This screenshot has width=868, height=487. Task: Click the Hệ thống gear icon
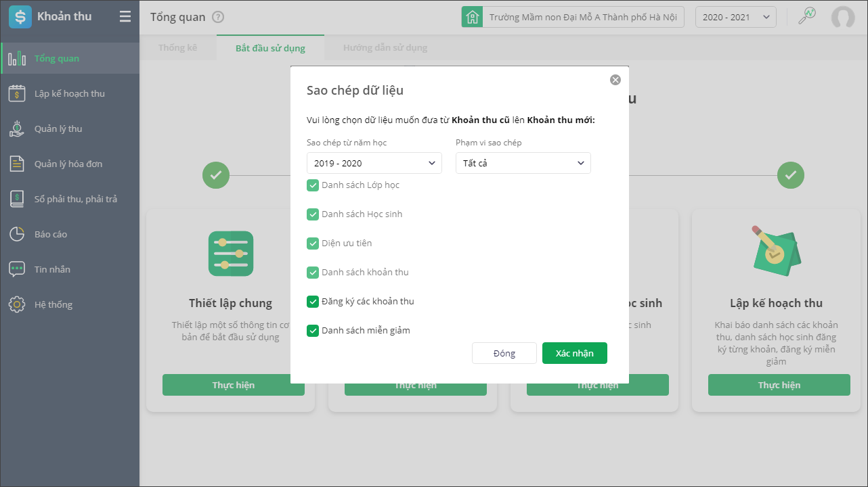pyautogui.click(x=17, y=304)
